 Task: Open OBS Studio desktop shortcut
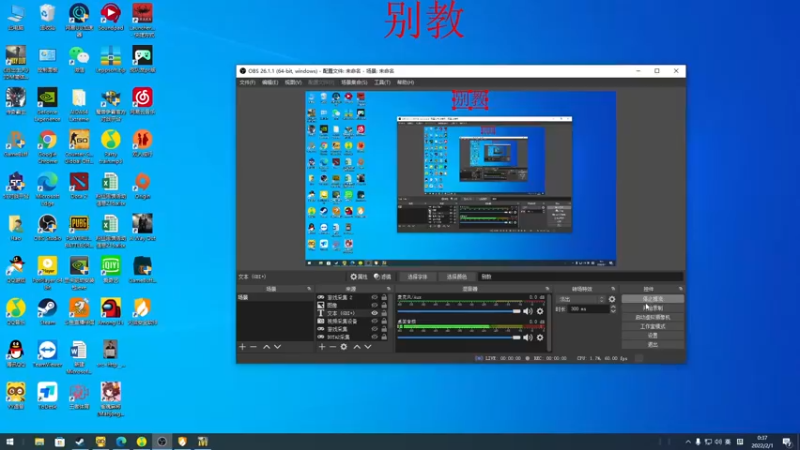47,228
